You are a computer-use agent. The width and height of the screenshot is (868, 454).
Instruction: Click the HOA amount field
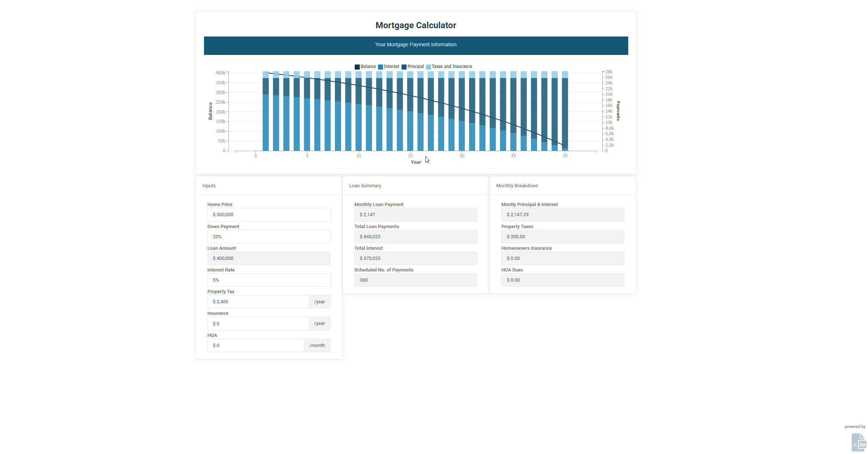[x=256, y=346]
